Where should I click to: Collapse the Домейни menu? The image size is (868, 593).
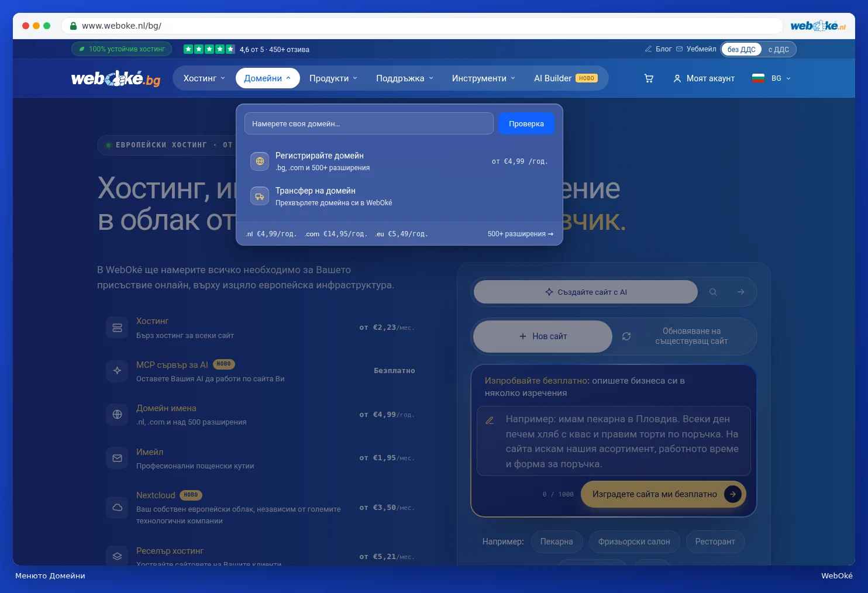(x=267, y=78)
